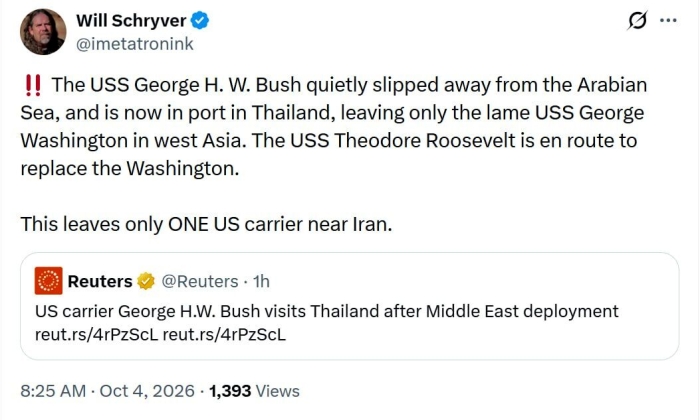This screenshot has width=700, height=420.
Task: Click the gold verified badge beside Reuters
Action: click(x=146, y=281)
